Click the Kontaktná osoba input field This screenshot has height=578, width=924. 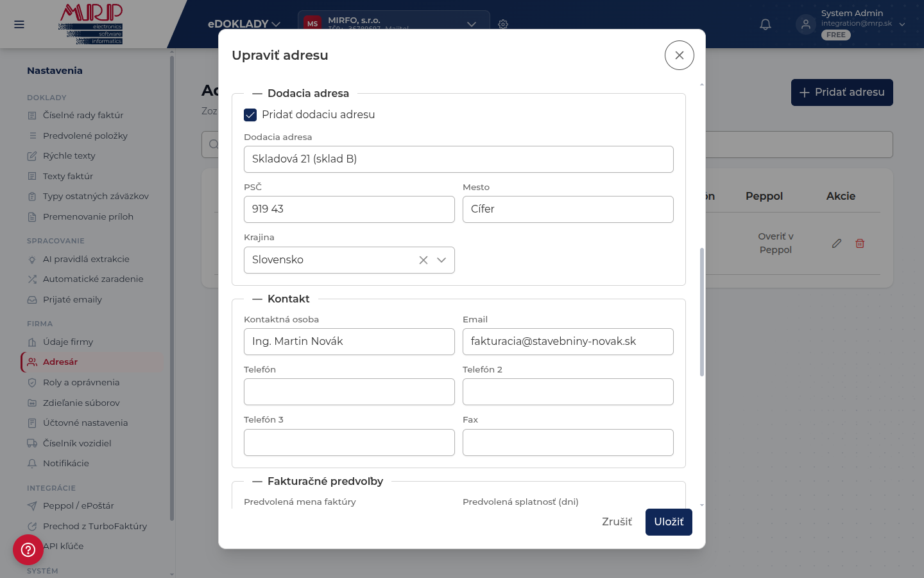tap(349, 342)
